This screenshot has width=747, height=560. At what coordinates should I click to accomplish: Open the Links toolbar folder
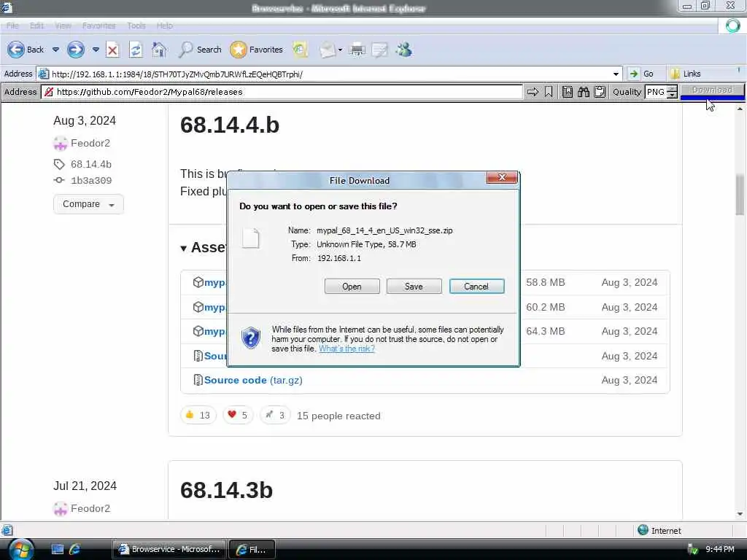pos(685,74)
